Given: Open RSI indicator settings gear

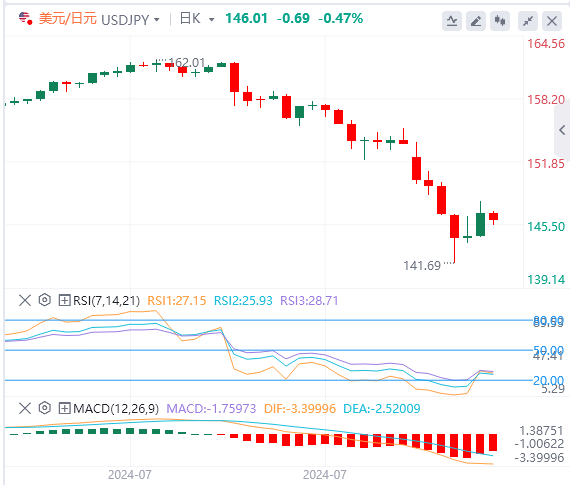Looking at the screenshot, I should [x=45, y=300].
